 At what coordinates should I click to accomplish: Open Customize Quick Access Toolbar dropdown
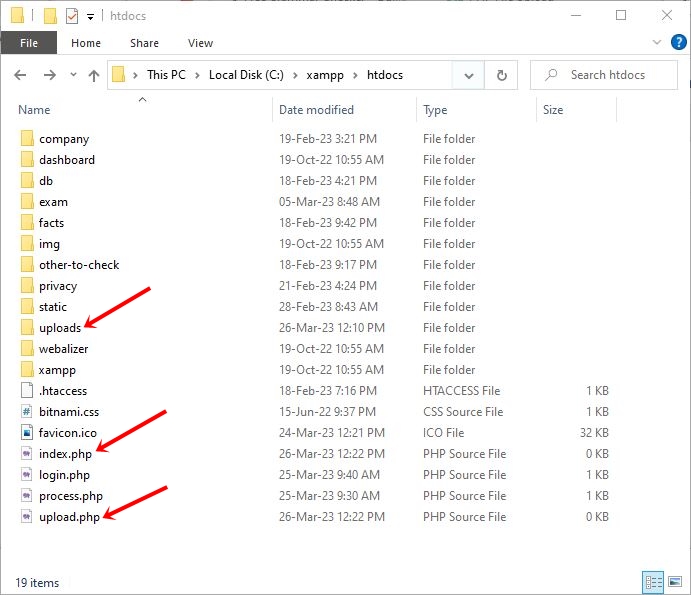coord(90,17)
